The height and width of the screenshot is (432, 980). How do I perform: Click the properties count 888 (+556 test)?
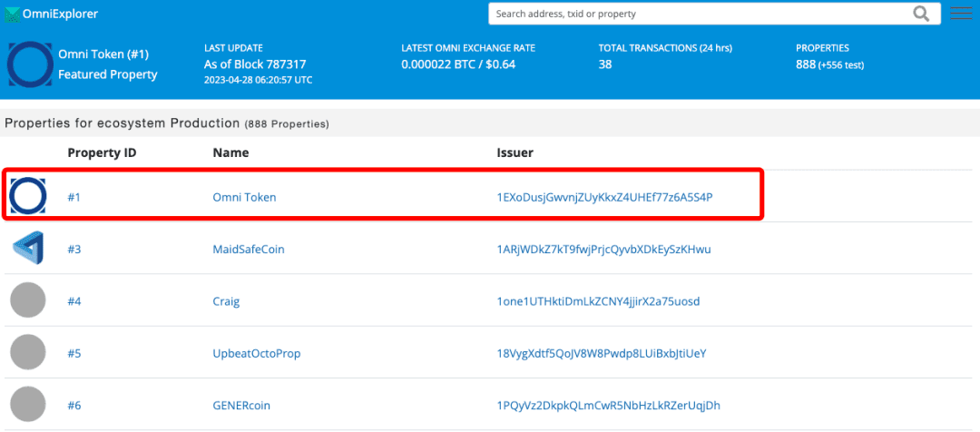click(x=830, y=65)
